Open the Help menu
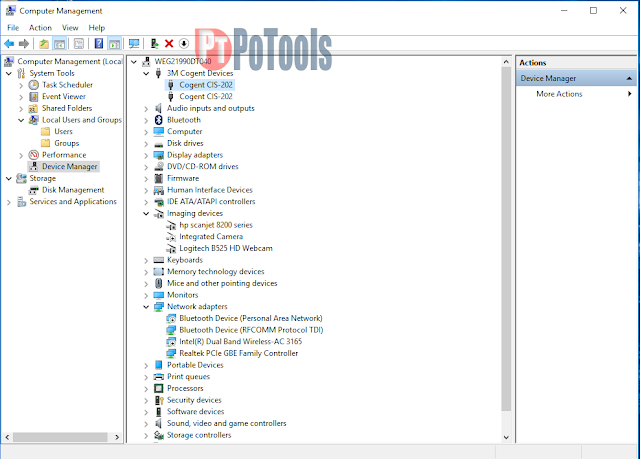 point(97,28)
